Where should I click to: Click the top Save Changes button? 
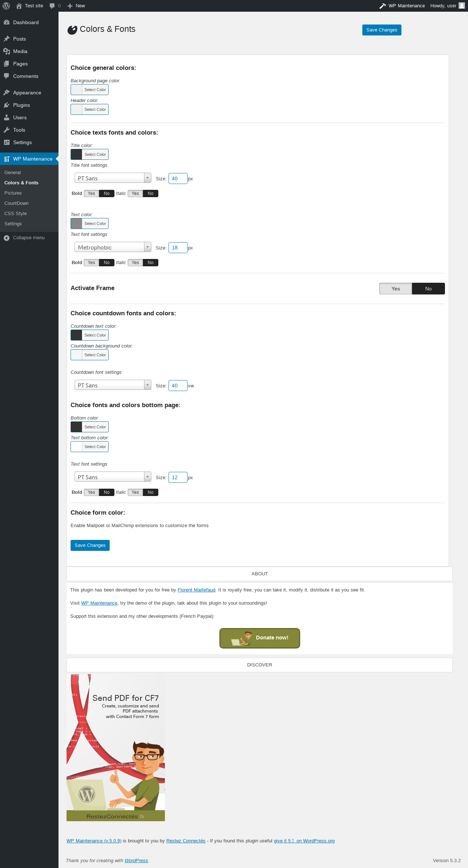(x=382, y=30)
